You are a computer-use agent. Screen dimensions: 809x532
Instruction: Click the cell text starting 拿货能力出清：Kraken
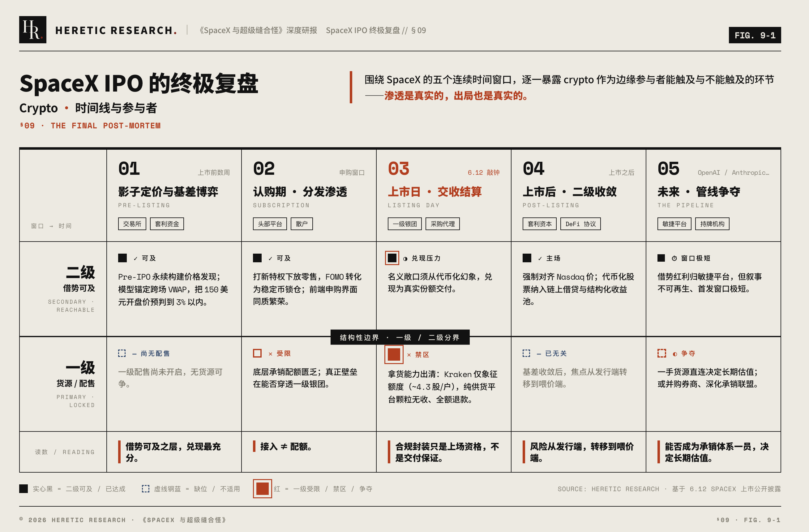point(443,387)
